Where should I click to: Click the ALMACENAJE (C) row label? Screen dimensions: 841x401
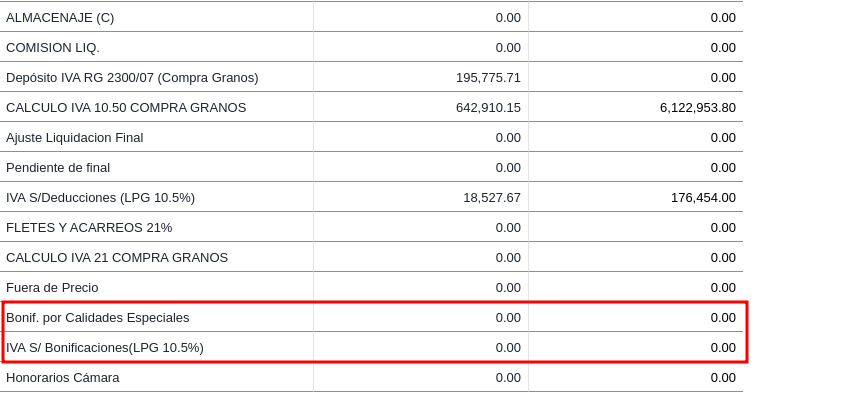pos(60,17)
